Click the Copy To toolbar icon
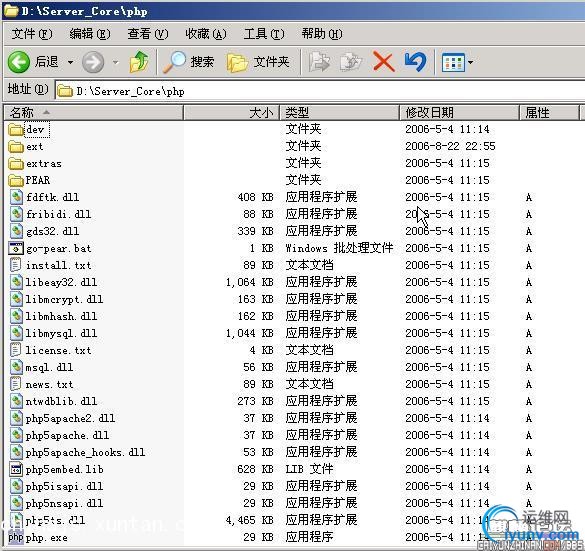The image size is (585, 551). pos(351,62)
